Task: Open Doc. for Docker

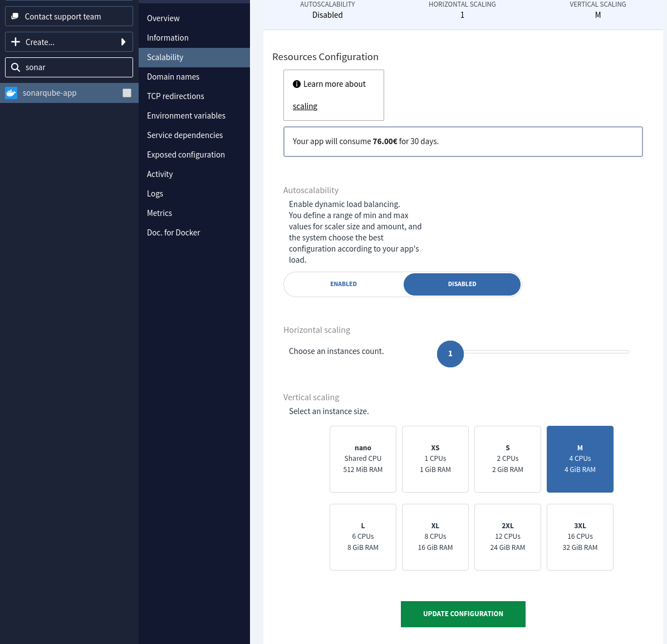Action: 174,232
